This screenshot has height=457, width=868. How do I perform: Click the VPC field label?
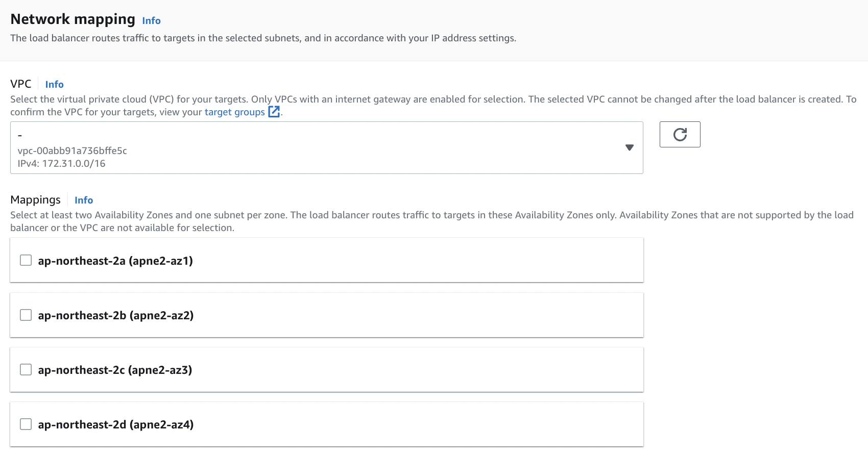click(x=21, y=84)
